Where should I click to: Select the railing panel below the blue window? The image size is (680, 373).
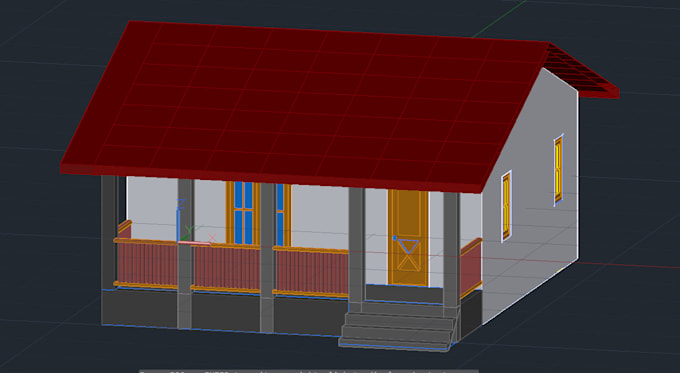[226, 267]
